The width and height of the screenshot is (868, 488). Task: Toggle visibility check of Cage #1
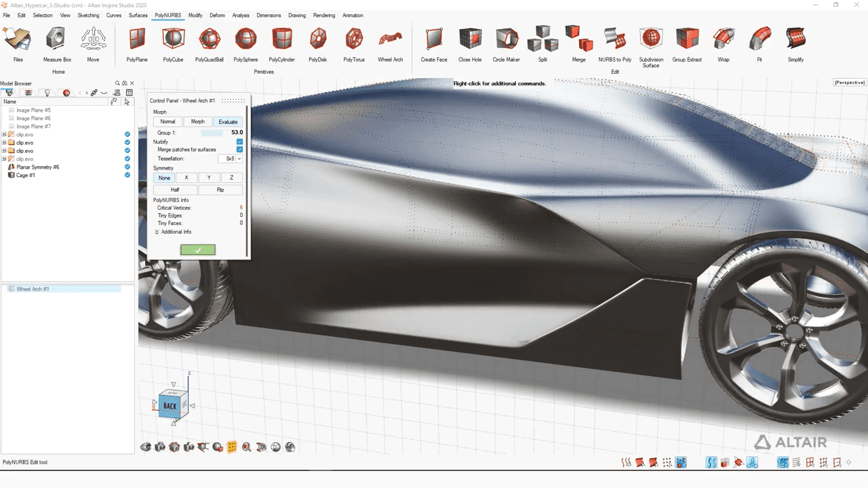(x=127, y=175)
